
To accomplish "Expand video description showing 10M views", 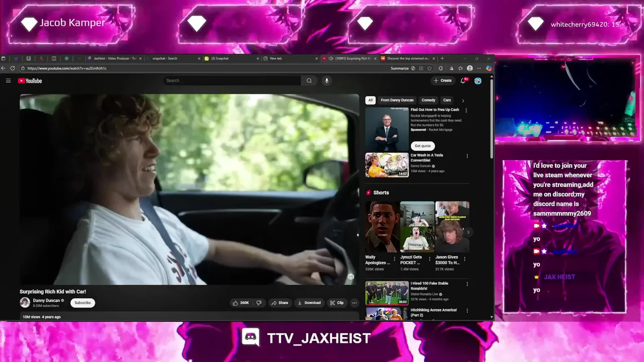I will [x=189, y=317].
